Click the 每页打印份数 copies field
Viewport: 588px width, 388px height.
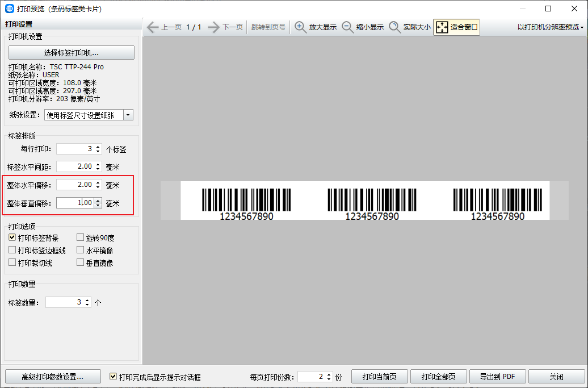pyautogui.click(x=312, y=377)
